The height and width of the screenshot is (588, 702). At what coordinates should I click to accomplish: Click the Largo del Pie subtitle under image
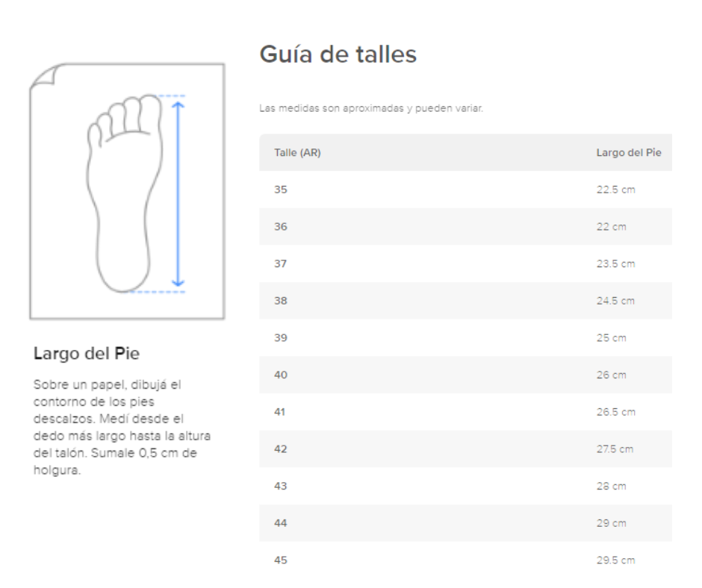click(87, 354)
